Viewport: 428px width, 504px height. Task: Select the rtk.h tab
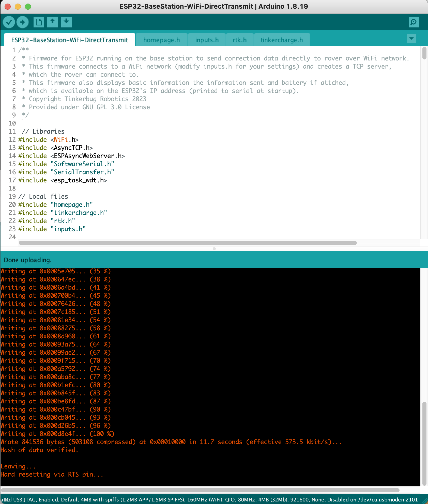[239, 40]
